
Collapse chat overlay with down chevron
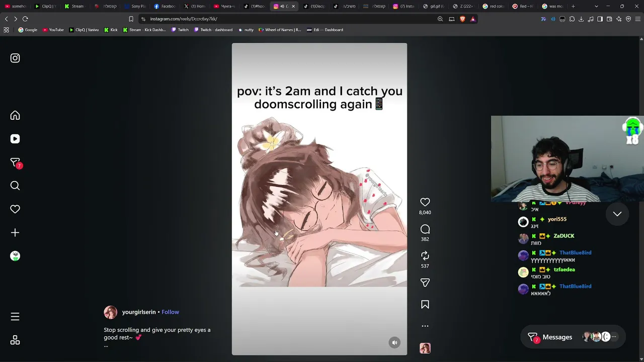(617, 214)
